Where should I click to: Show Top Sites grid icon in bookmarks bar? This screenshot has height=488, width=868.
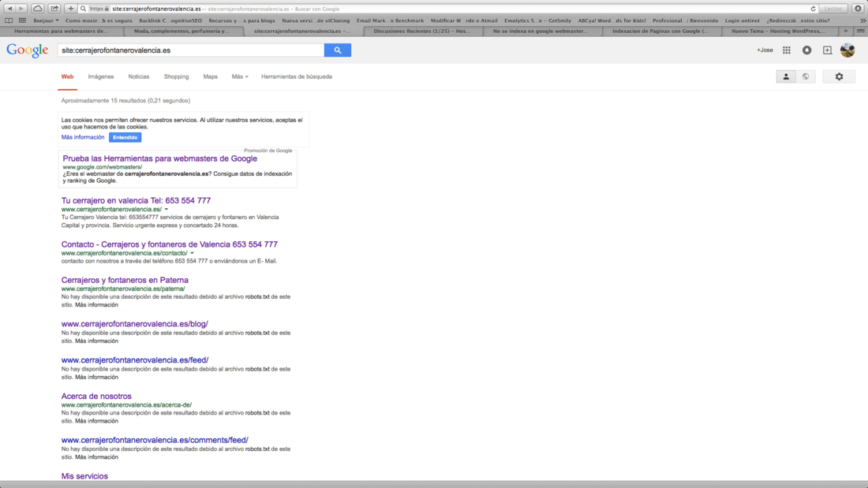tap(22, 20)
